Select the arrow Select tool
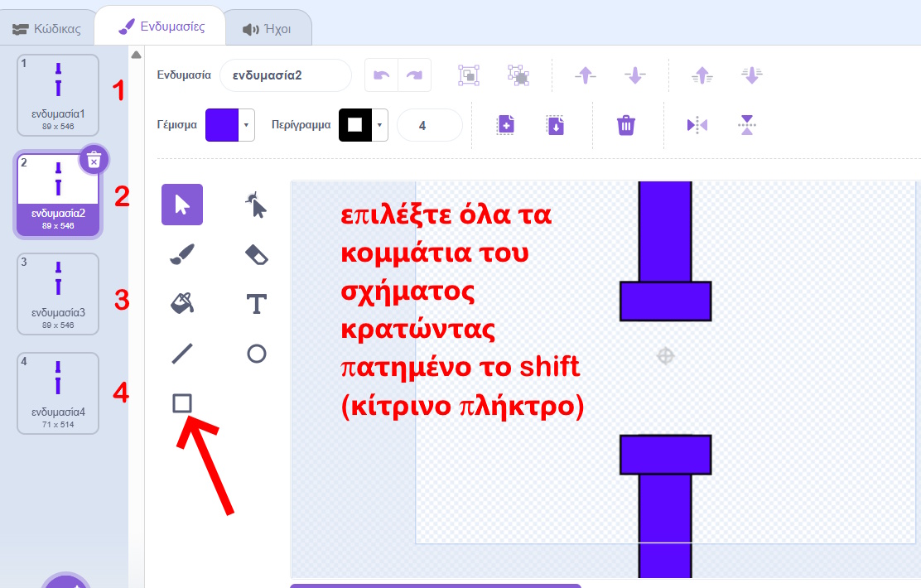 (182, 205)
